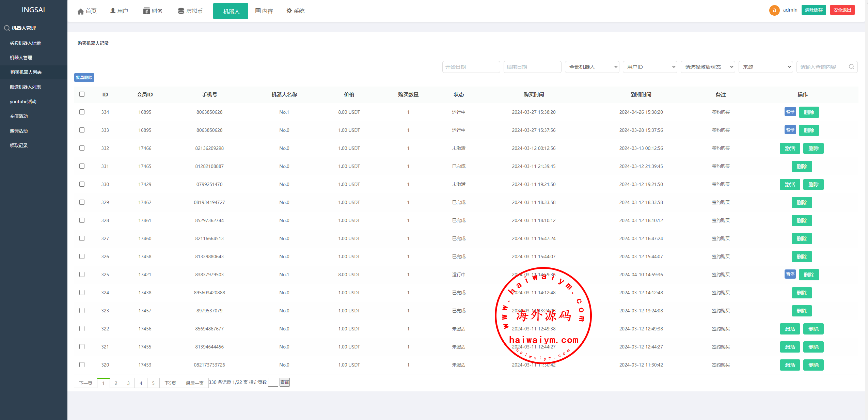This screenshot has height=420, width=868.
Task: Click the search magnifier icon in query field
Action: click(x=851, y=67)
